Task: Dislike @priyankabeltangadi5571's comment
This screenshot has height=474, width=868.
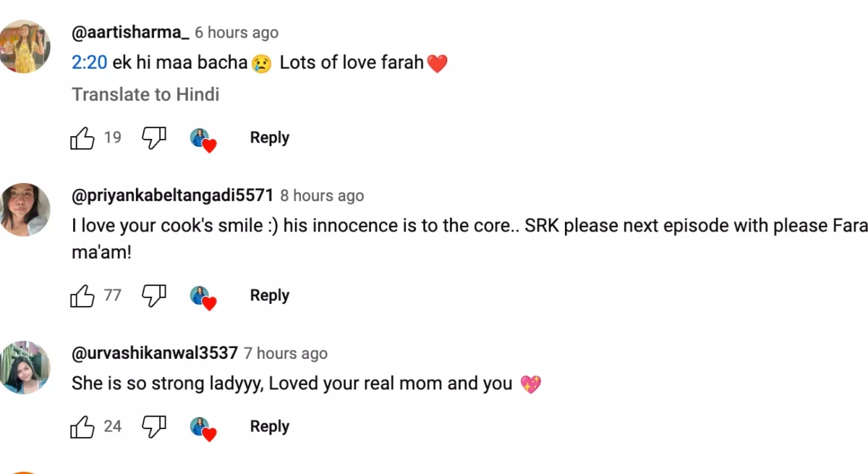Action: coord(153,295)
